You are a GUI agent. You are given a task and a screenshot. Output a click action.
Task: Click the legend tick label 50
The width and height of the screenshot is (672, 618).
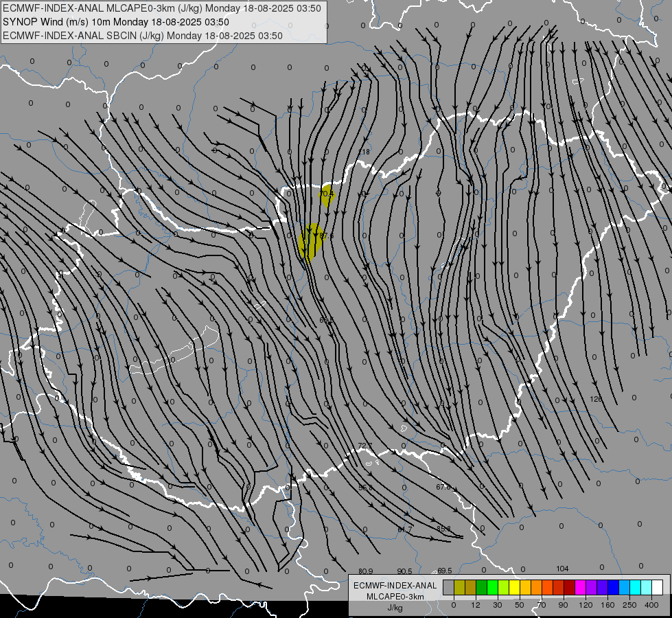click(x=520, y=605)
